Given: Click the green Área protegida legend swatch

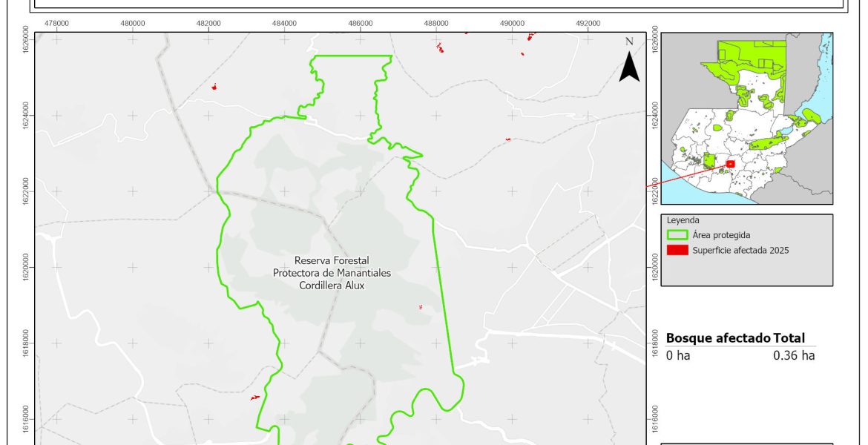Looking at the screenshot, I should (677, 235).
